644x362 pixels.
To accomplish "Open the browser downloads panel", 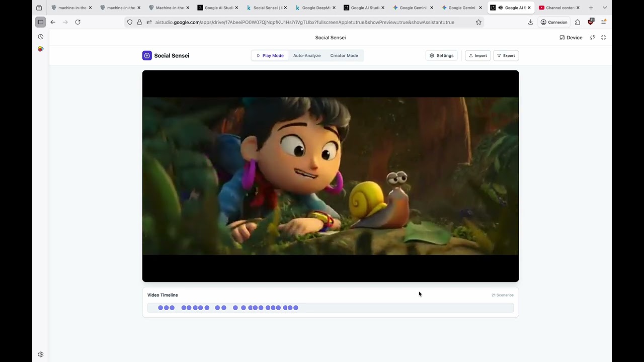I will [x=530, y=22].
